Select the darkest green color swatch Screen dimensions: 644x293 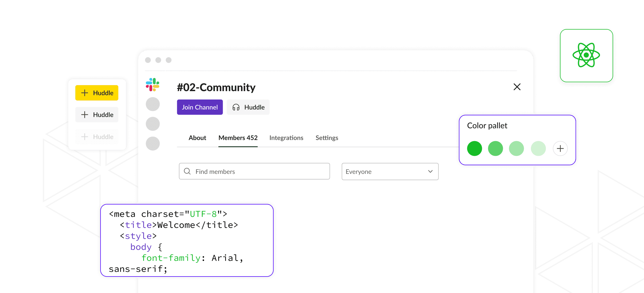474,148
